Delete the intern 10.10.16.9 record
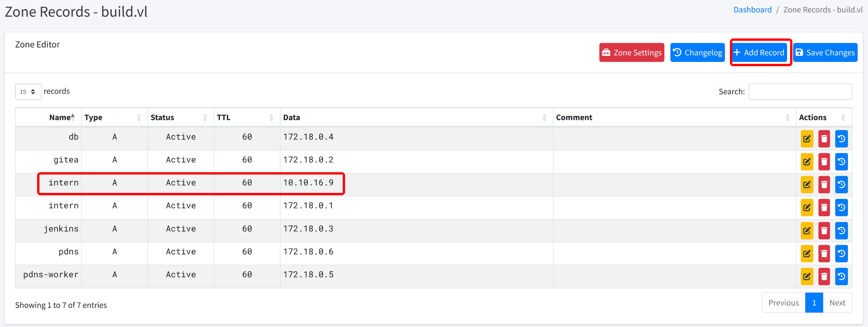 point(824,185)
